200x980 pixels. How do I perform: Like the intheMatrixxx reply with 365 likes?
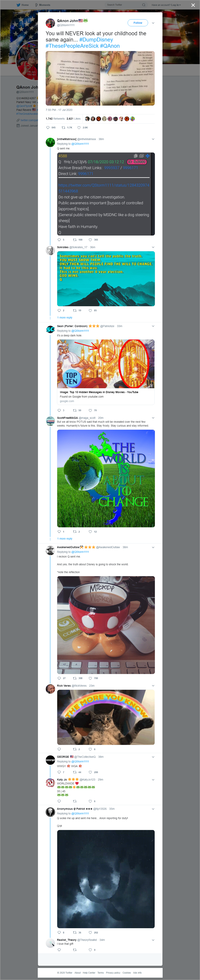[93, 240]
